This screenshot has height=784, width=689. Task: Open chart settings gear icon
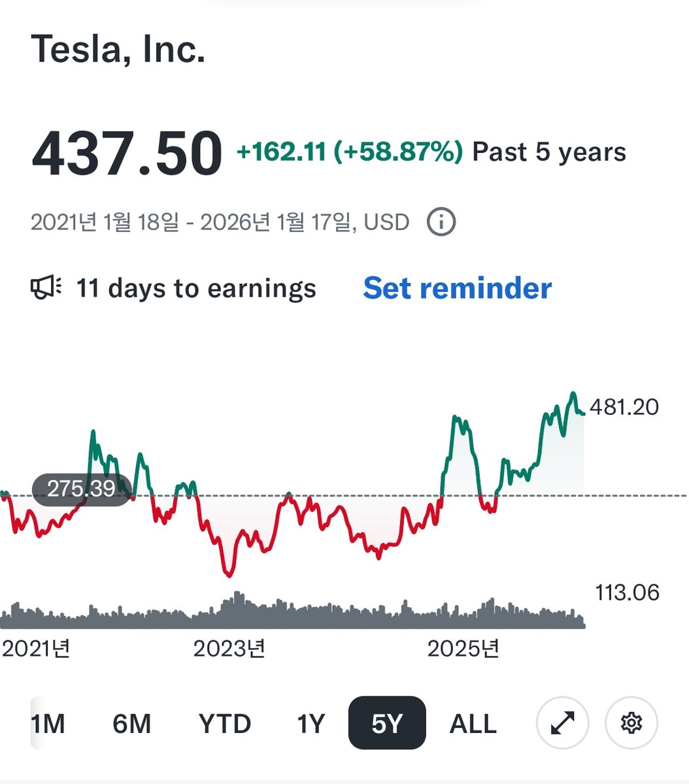(631, 723)
